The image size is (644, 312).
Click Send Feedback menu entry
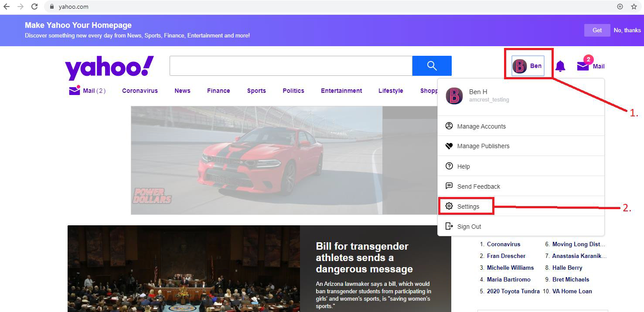(x=478, y=187)
